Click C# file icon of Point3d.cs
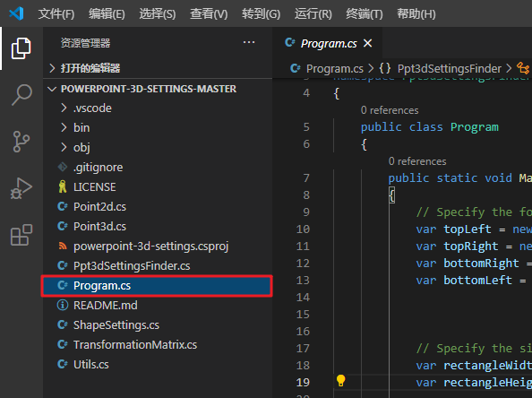This screenshot has height=398, width=532. coord(63,226)
